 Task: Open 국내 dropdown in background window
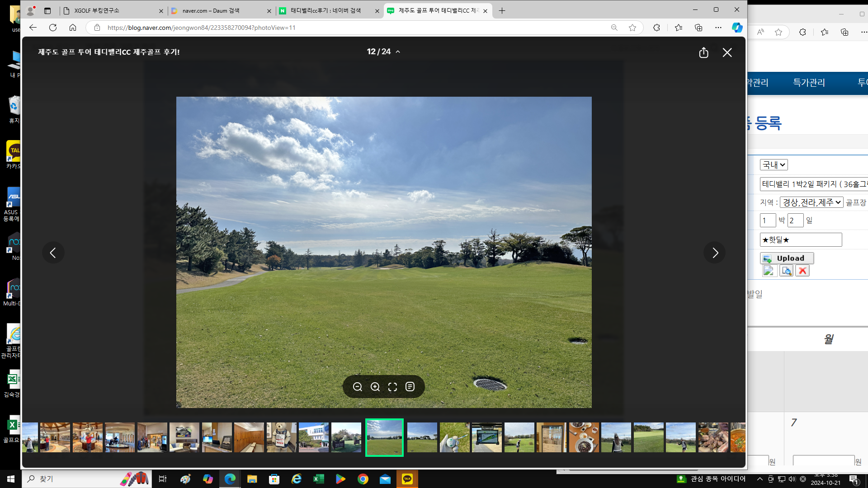tap(774, 165)
